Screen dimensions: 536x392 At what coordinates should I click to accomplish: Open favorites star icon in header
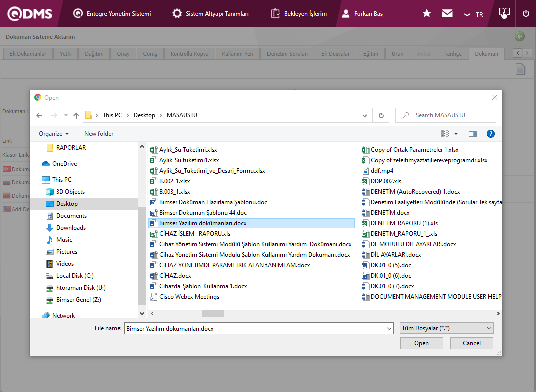click(427, 13)
